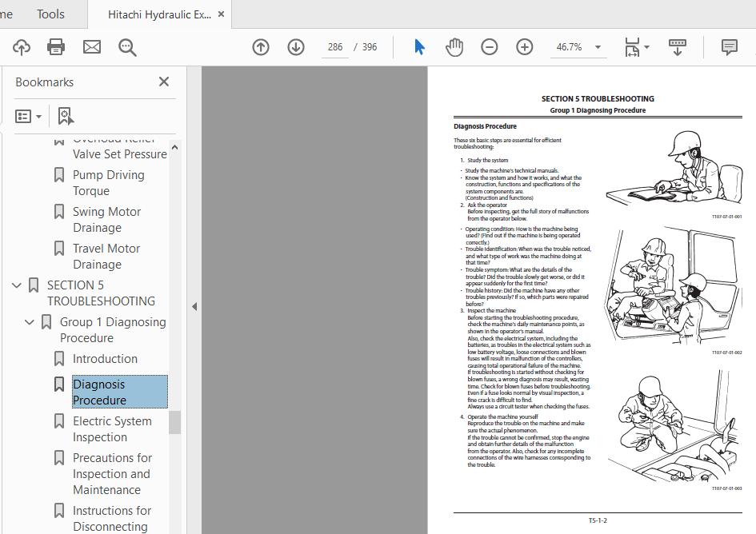
Task: Click the Diagnosis Procedure heading on page
Action: (x=485, y=126)
